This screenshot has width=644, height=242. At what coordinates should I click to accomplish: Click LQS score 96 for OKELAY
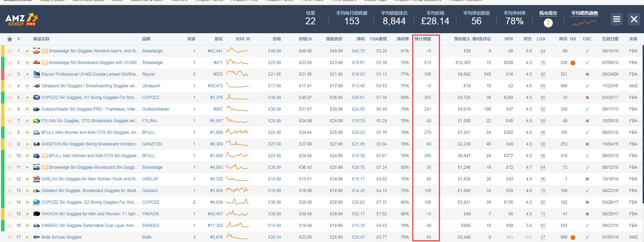coord(543,179)
